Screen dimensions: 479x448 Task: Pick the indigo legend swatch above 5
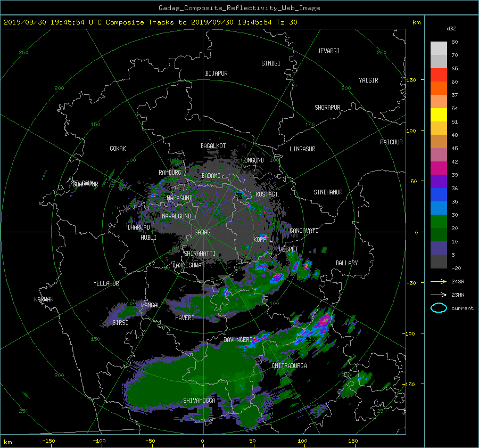[439, 248]
